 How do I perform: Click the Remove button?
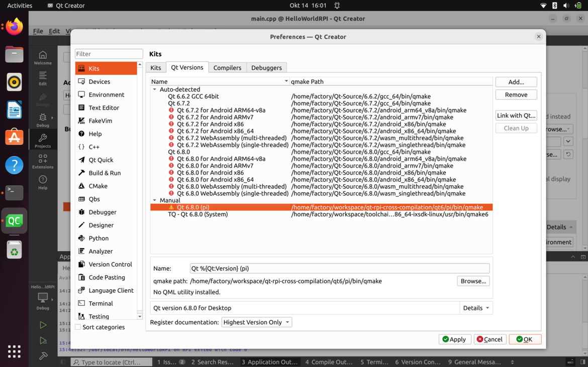[516, 95]
